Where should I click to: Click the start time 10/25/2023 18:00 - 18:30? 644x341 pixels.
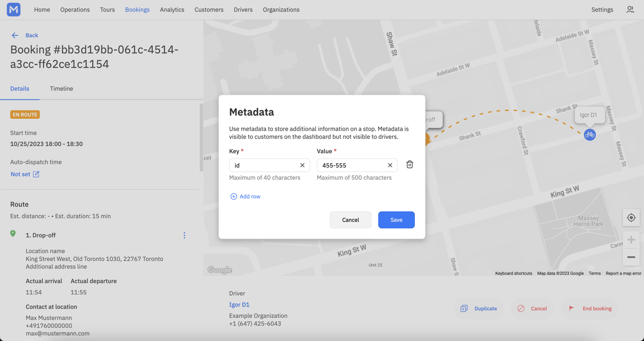(x=46, y=144)
